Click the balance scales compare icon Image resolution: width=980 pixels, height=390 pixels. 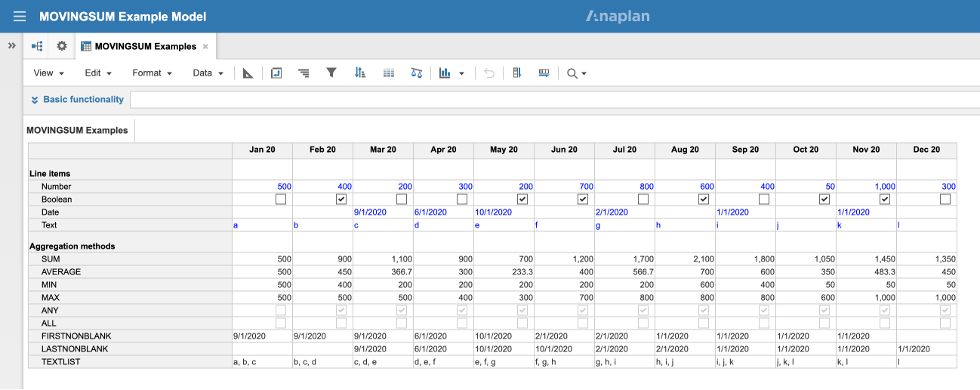coord(416,73)
